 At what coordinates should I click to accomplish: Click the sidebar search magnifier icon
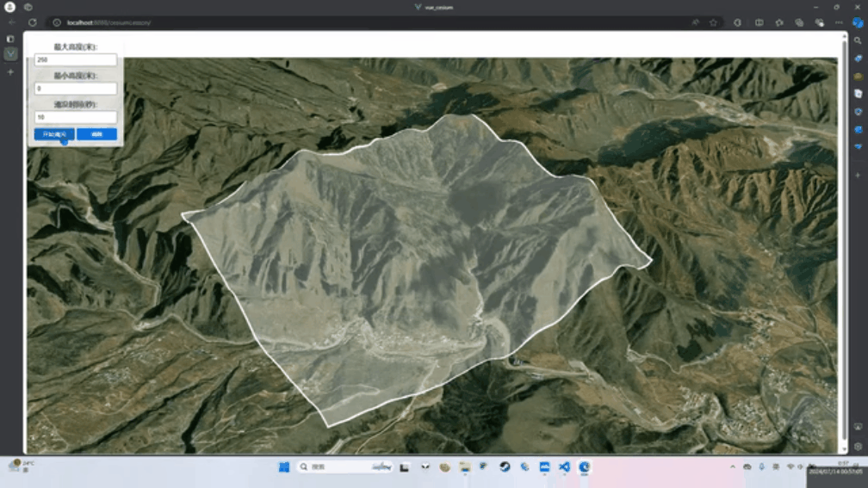[858, 40]
